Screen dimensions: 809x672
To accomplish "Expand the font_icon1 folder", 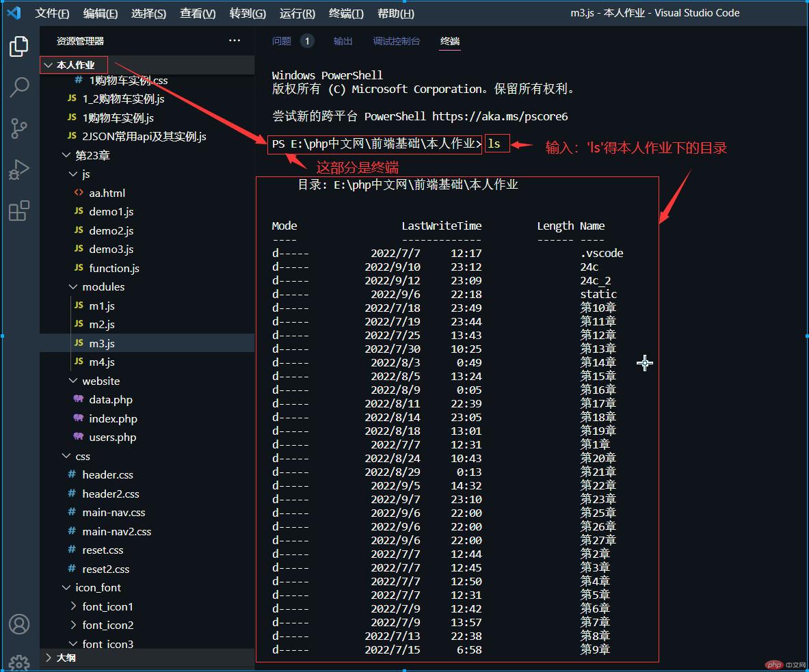I will pos(107,606).
